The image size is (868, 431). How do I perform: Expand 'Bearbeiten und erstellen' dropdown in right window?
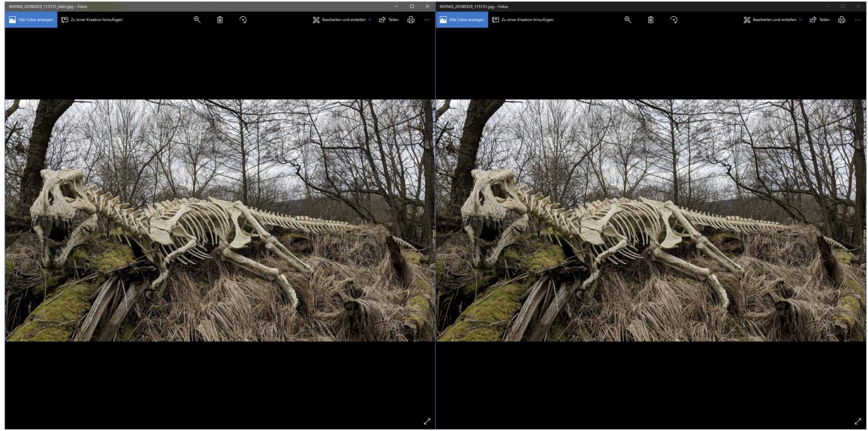pos(773,20)
